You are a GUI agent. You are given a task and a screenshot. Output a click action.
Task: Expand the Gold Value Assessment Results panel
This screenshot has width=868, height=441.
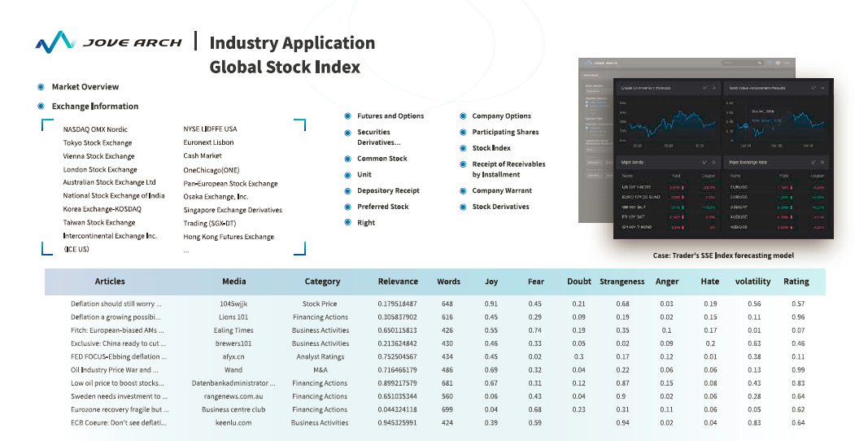813,88
